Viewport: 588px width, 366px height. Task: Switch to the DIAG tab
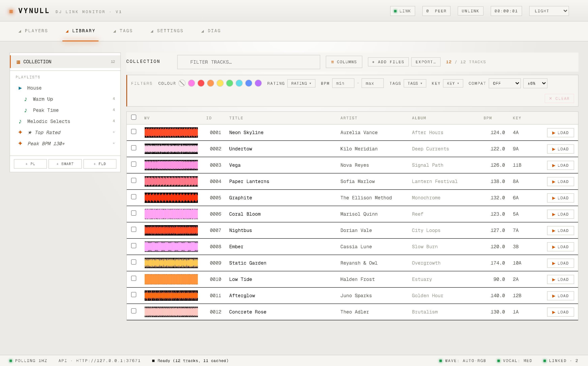(x=211, y=31)
